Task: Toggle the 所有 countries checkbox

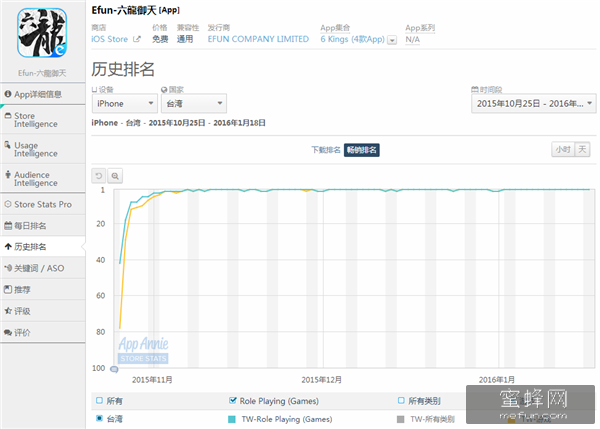Action: click(99, 400)
